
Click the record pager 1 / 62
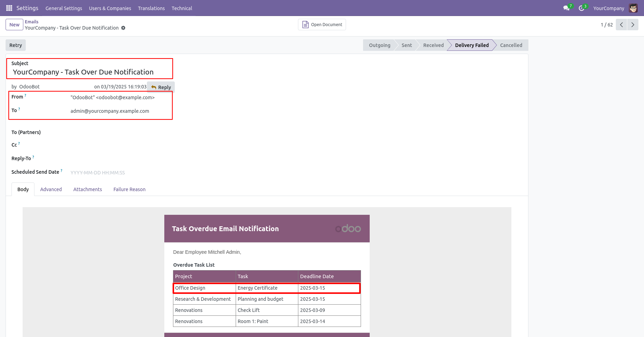(606, 25)
